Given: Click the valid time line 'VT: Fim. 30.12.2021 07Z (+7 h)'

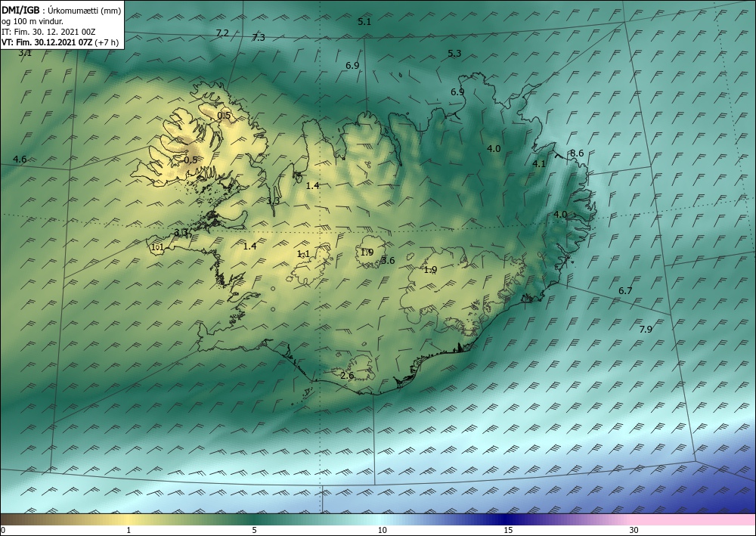Looking at the screenshot, I should [60, 42].
